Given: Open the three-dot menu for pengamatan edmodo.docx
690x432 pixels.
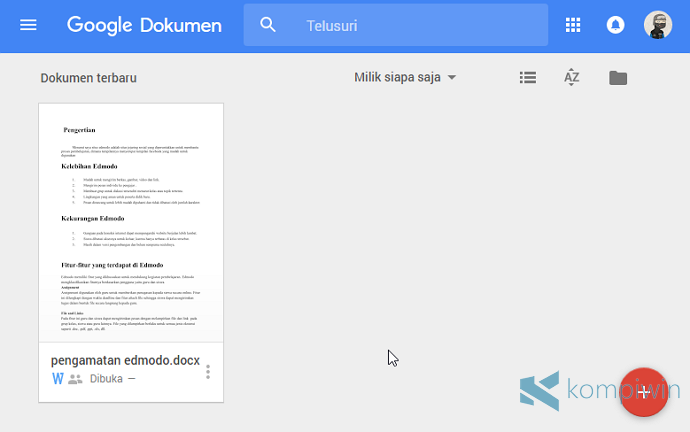Looking at the screenshot, I should [208, 372].
